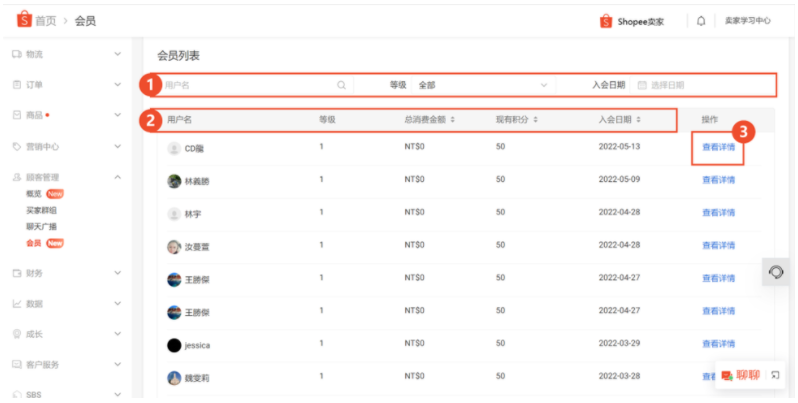The image size is (798, 403).
Task: Expand the 数据 sidebar chevron
Action: [118, 304]
